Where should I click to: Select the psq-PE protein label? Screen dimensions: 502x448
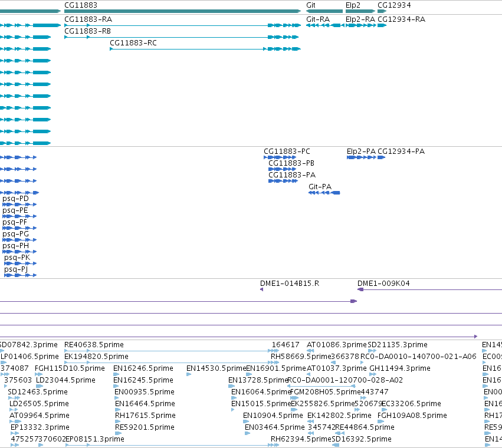[15, 210]
